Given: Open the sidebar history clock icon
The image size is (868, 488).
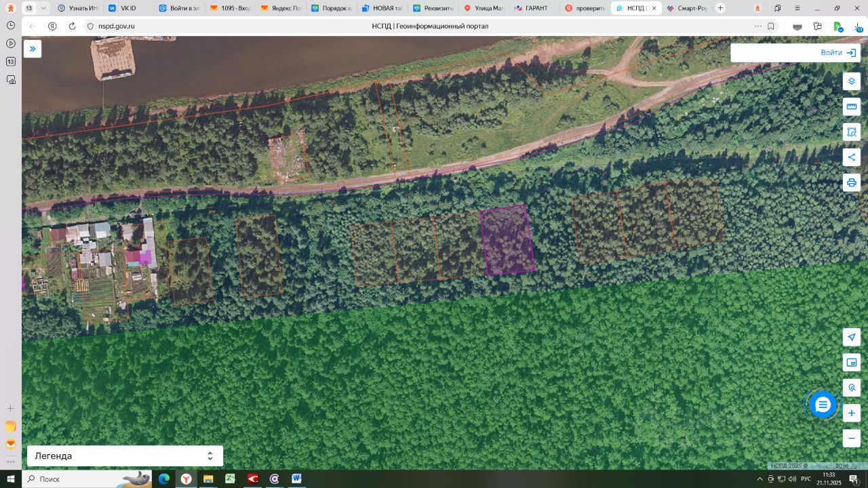Looking at the screenshot, I should tap(11, 25).
